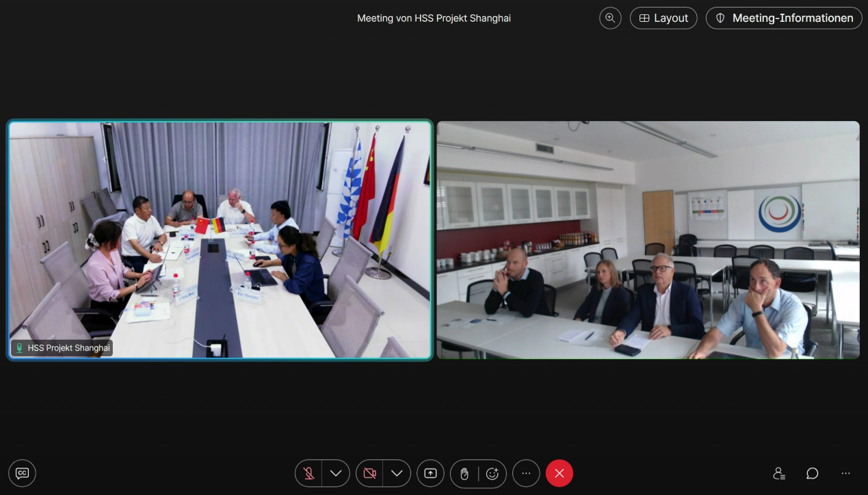This screenshot has height=495, width=868.
Task: Click the meeting title at the top
Action: [x=434, y=18]
